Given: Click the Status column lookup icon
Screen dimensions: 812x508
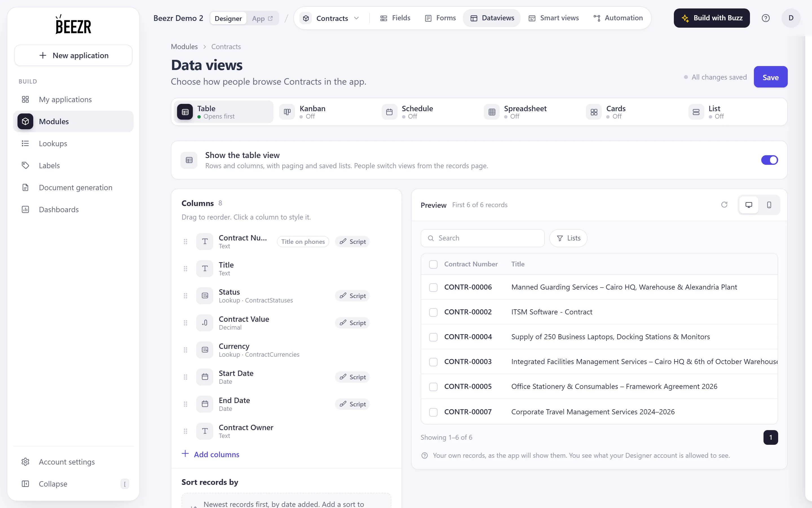Looking at the screenshot, I should coord(205,296).
